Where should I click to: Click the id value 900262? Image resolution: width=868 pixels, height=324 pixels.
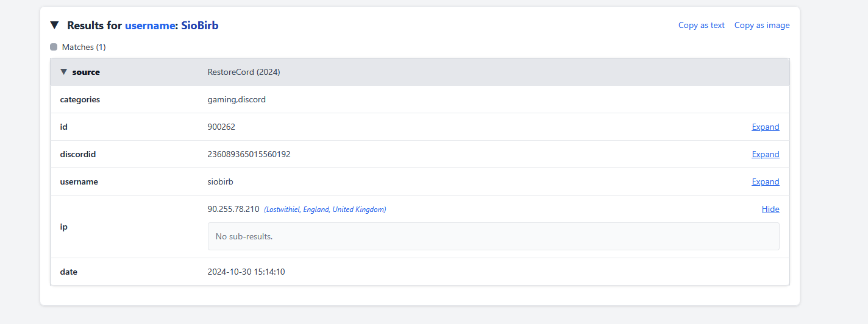pyautogui.click(x=221, y=127)
